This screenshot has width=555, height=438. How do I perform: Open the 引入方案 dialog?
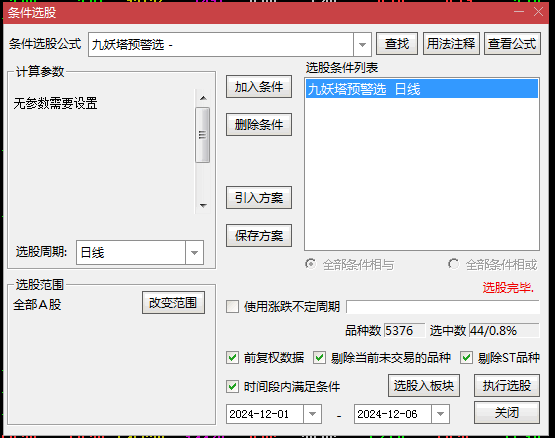coord(259,198)
